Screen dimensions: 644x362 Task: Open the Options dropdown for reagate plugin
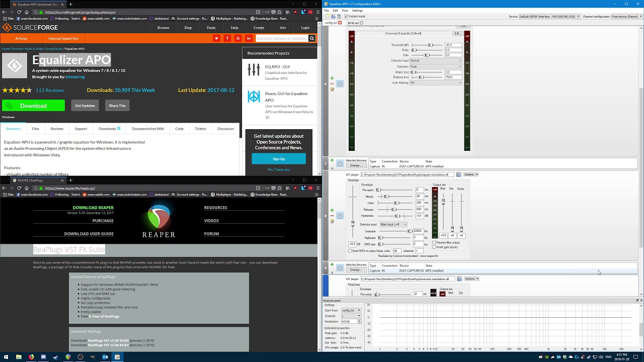[470, 174]
